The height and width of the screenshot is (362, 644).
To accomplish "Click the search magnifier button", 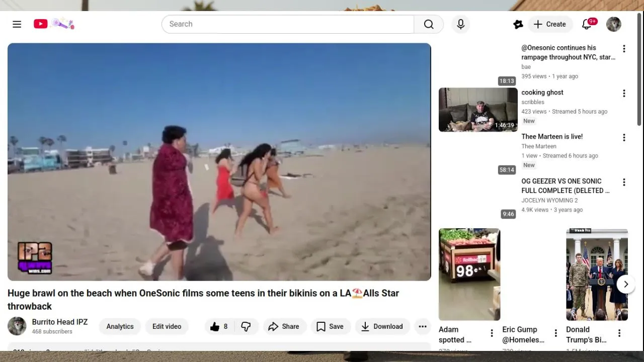I will 429,24.
